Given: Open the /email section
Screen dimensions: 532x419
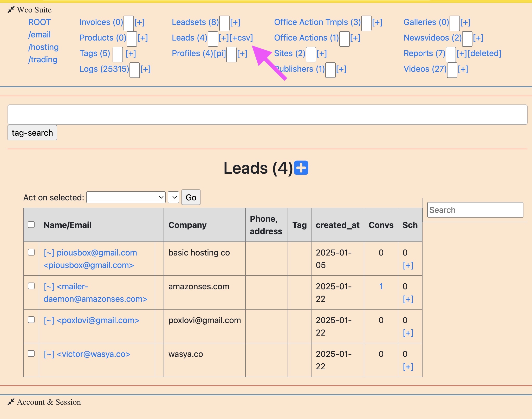Looking at the screenshot, I should [x=40, y=34].
